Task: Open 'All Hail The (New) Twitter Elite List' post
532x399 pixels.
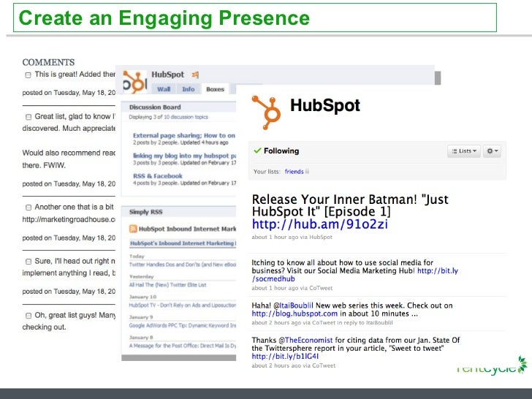Action: [x=167, y=285]
